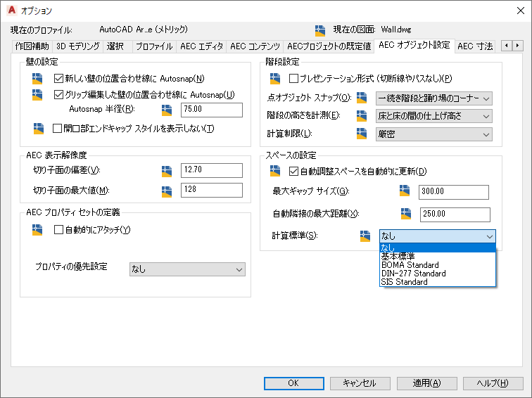Viewport: 532px width, 398px height.
Task: Toggle 自動調整スペースを自動的に更新 checkbox
Action: (x=294, y=171)
